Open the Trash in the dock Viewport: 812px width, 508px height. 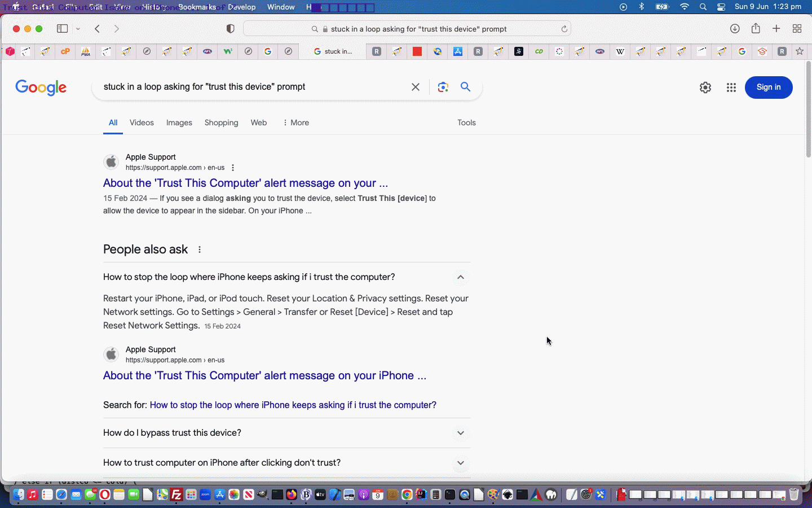tap(794, 495)
